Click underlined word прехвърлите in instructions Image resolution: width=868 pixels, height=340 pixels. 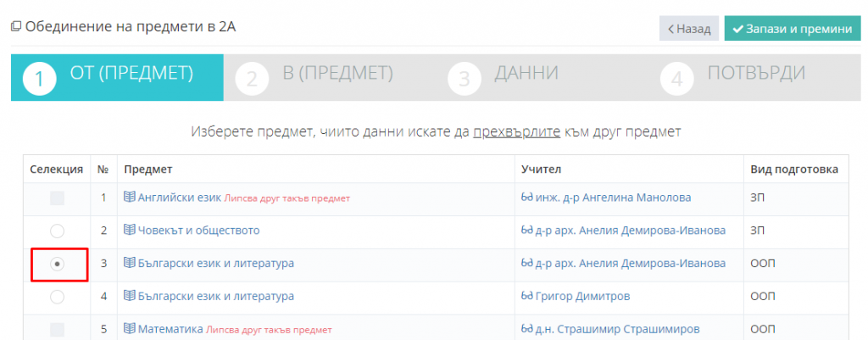(x=516, y=131)
